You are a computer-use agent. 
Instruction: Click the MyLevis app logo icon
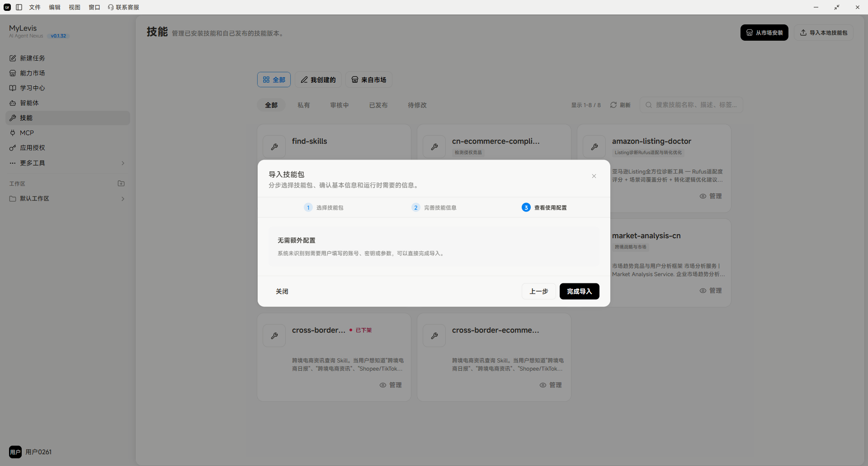[x=7, y=7]
